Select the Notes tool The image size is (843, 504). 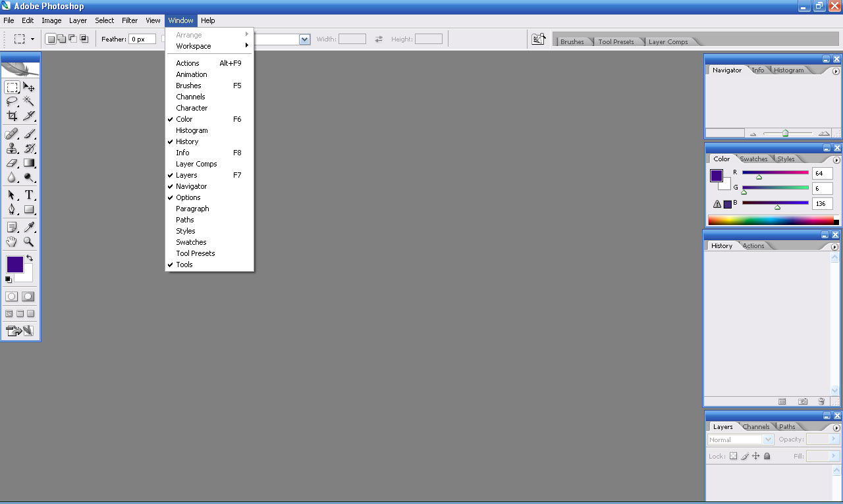[13, 227]
